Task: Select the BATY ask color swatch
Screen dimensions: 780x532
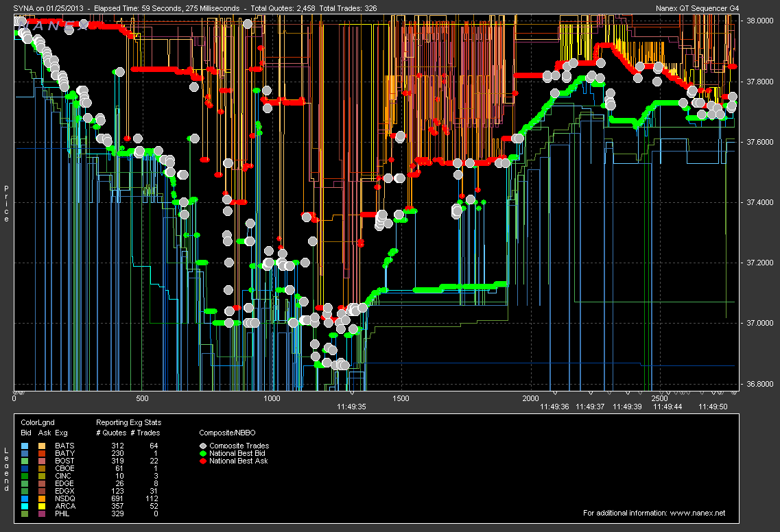Action: pyautogui.click(x=42, y=453)
